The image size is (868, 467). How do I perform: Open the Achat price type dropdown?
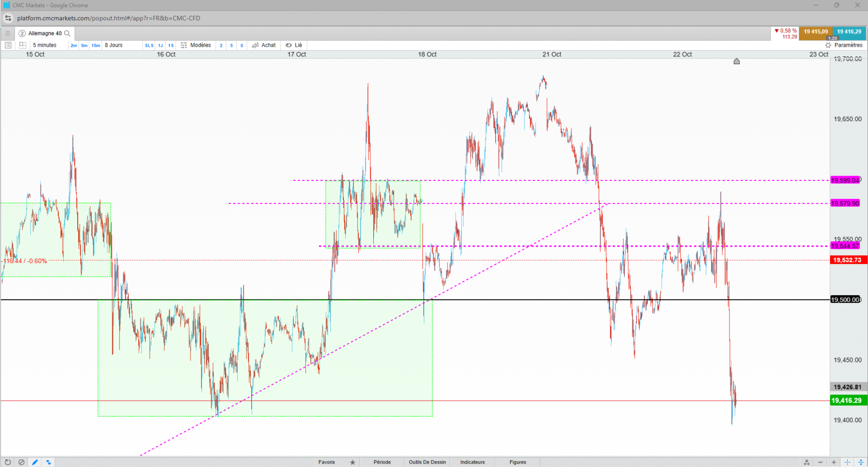(x=264, y=45)
